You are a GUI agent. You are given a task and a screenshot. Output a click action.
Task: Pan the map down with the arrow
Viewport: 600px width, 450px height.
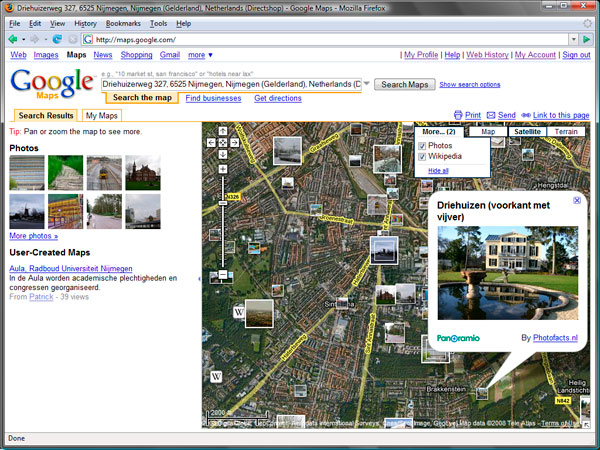(223, 154)
